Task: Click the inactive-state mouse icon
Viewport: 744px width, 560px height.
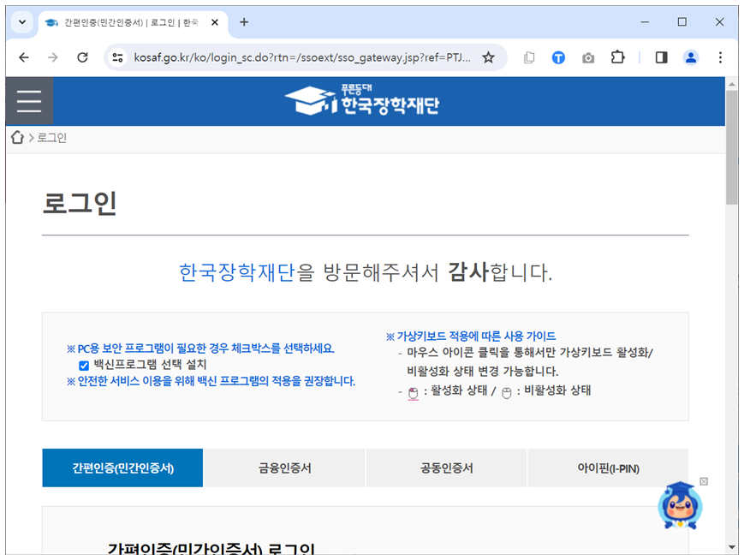Action: pyautogui.click(x=506, y=392)
